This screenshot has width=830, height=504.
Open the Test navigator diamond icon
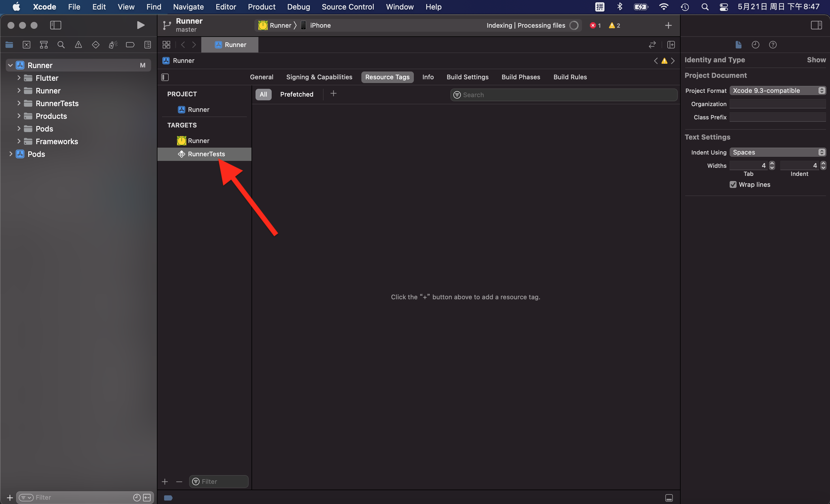click(x=96, y=45)
